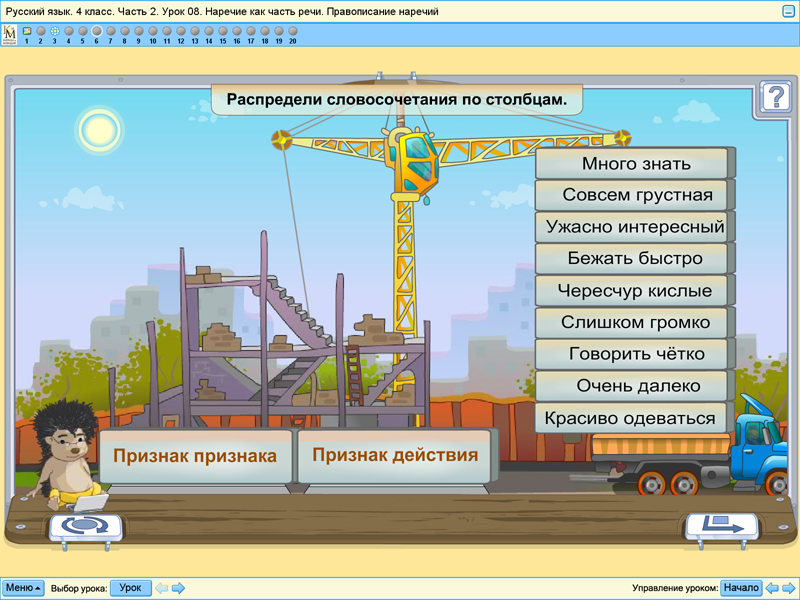
Task: Click the forward arrow beside Начало
Action: pyautogui.click(x=787, y=588)
